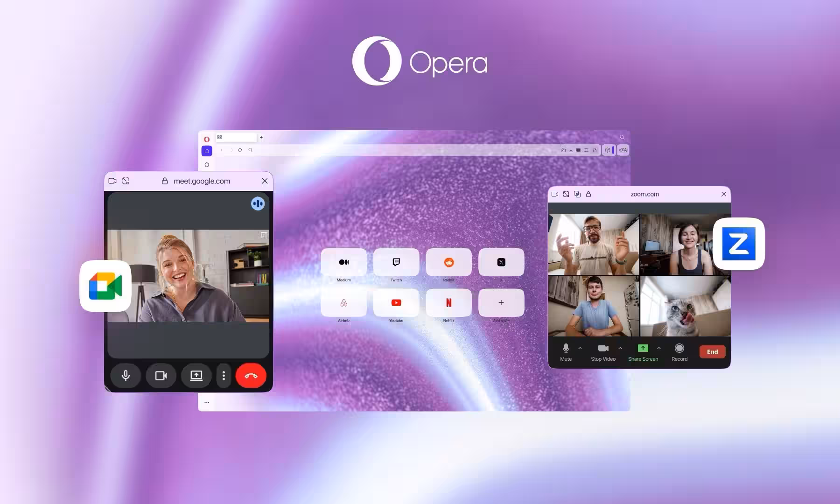
Task: Open the Reddit speed dial tile
Action: pos(448,263)
